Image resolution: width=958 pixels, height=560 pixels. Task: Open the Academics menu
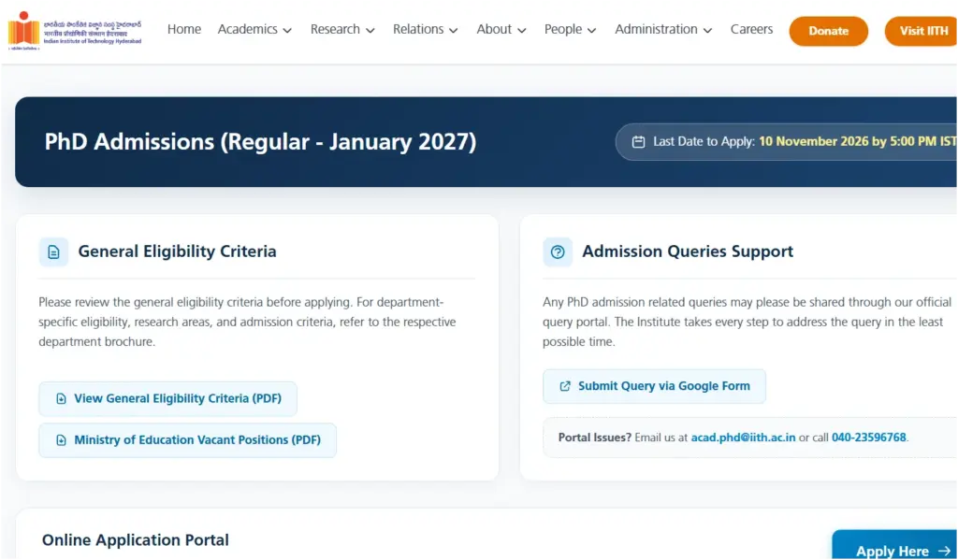(254, 29)
